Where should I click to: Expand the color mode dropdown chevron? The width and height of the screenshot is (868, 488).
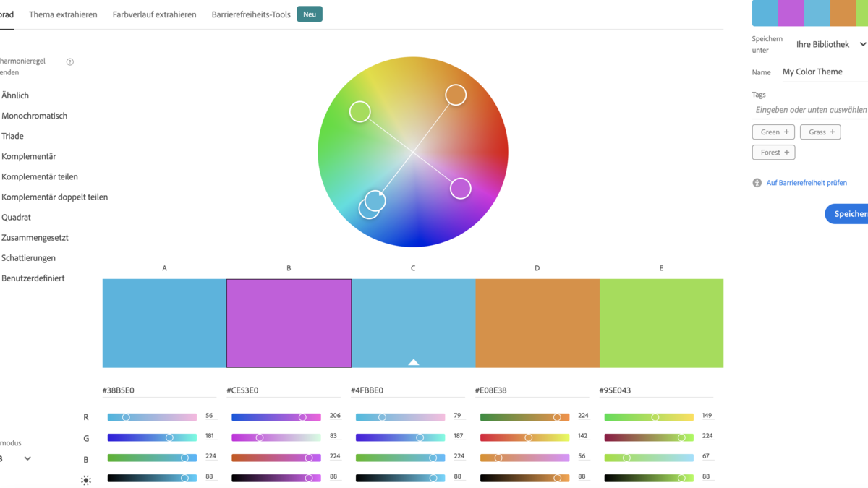pos(27,458)
